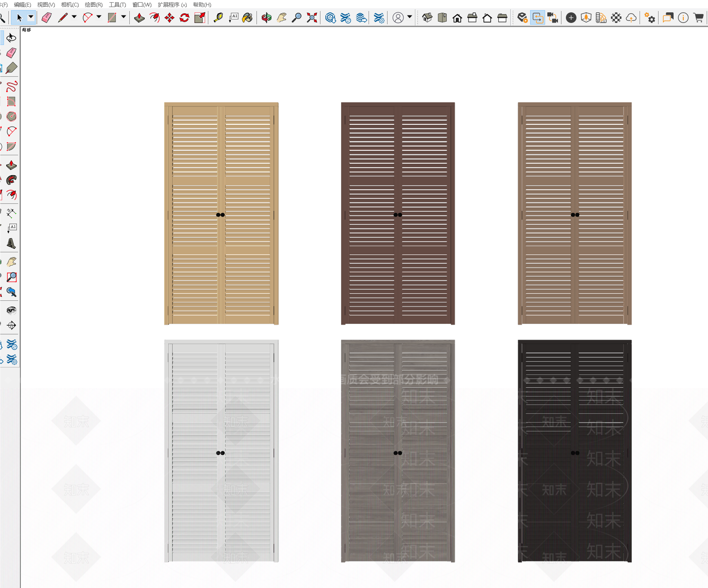The width and height of the screenshot is (708, 588).
Task: Toggle the highlighted sync view button
Action: tap(538, 18)
